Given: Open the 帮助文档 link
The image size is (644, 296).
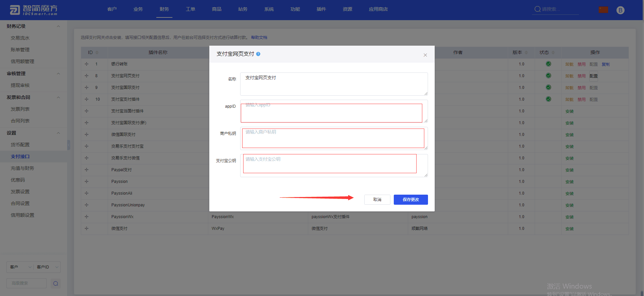Looking at the screenshot, I should point(259,38).
